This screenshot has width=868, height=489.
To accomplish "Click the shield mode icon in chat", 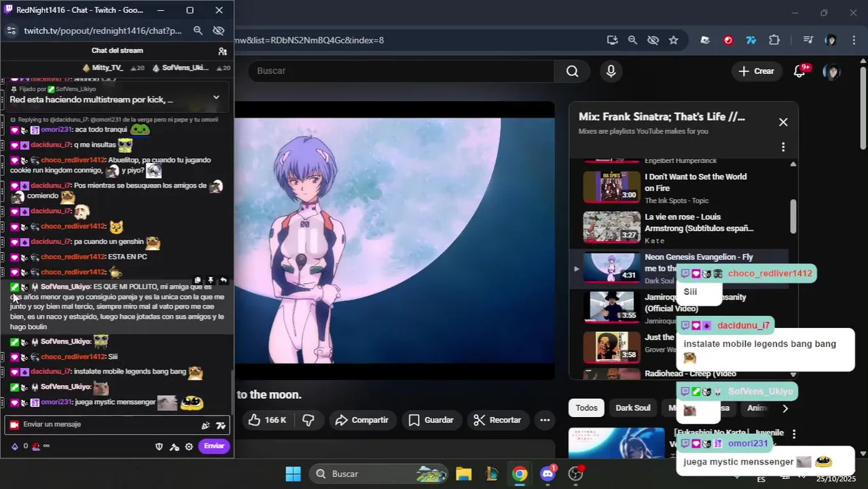I will tap(159, 446).
